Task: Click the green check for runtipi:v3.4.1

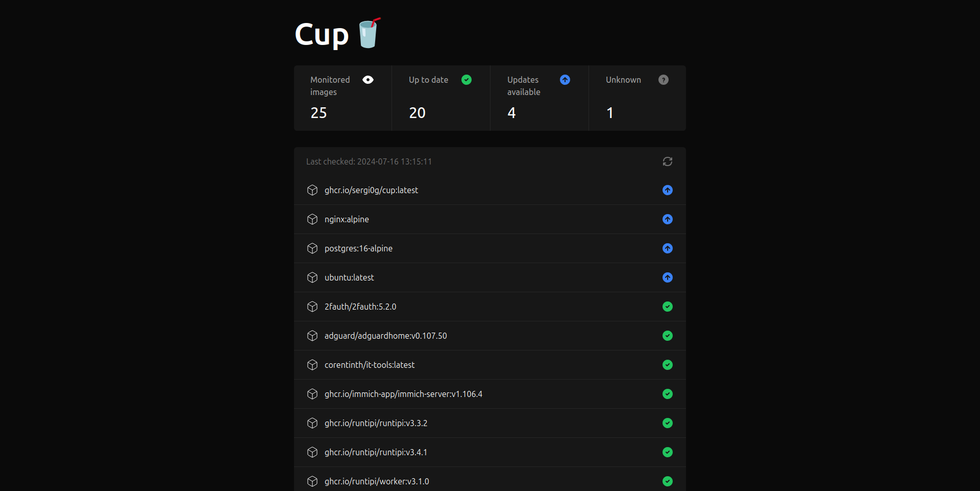Action: (667, 452)
